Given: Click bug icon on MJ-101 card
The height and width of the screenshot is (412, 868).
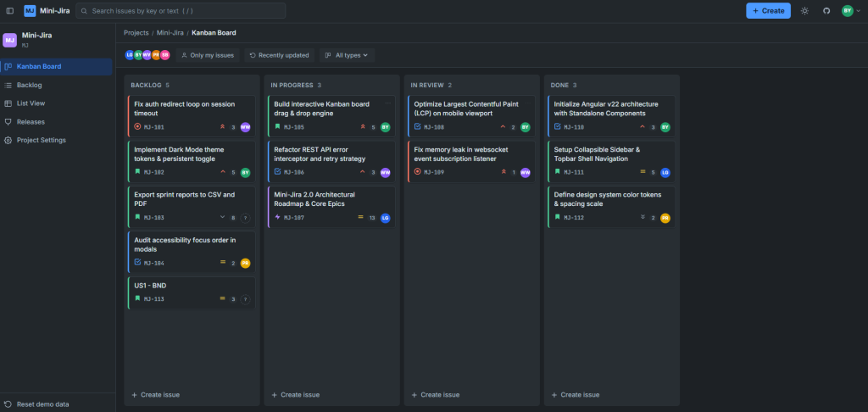Looking at the screenshot, I should (x=138, y=127).
